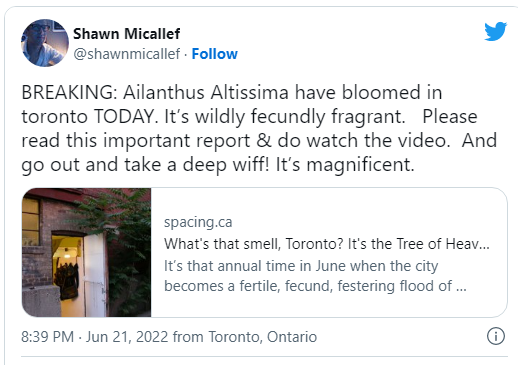Click the "It's that annual time in June" description line

301,266
